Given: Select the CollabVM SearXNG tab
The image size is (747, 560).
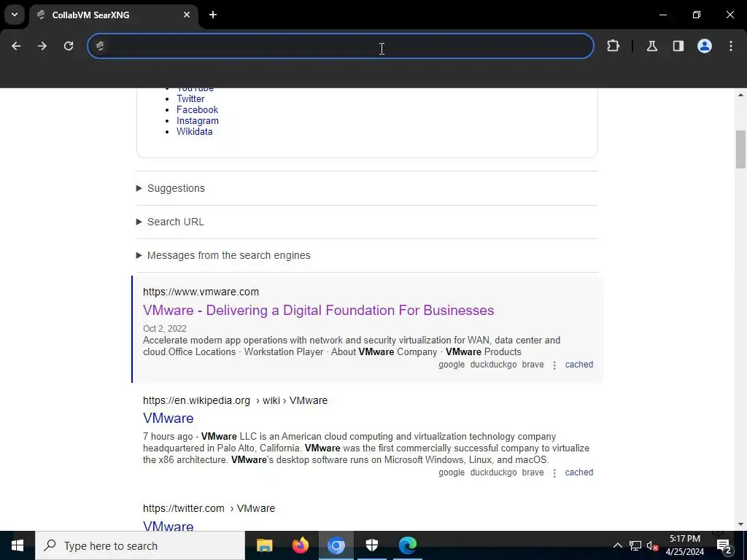Looking at the screenshot, I should [112, 15].
